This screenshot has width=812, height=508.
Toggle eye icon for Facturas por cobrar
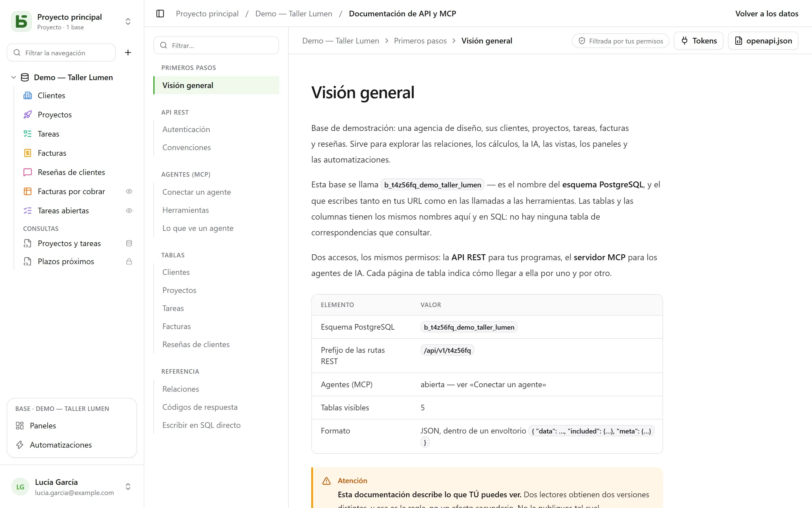(129, 191)
